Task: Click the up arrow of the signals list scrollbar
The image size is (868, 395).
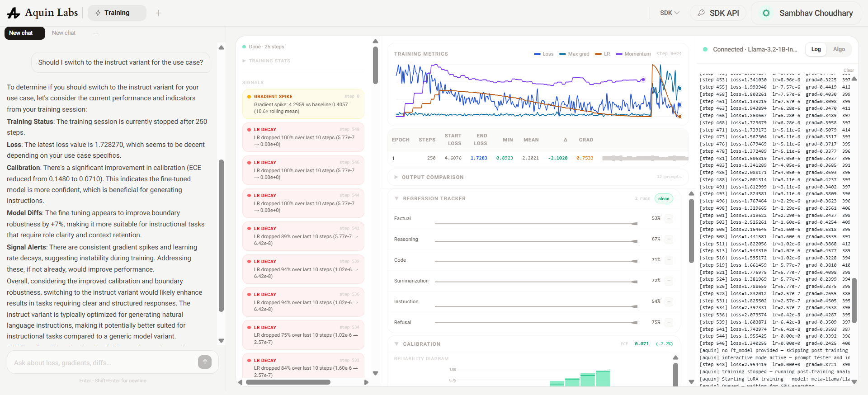Action: 375,41
